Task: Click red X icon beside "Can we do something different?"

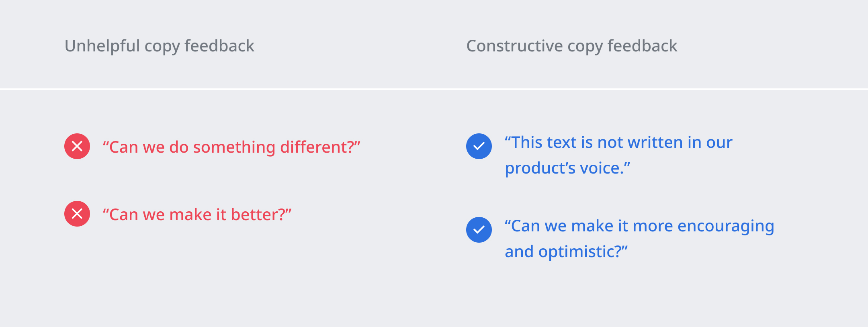Action: (x=77, y=146)
